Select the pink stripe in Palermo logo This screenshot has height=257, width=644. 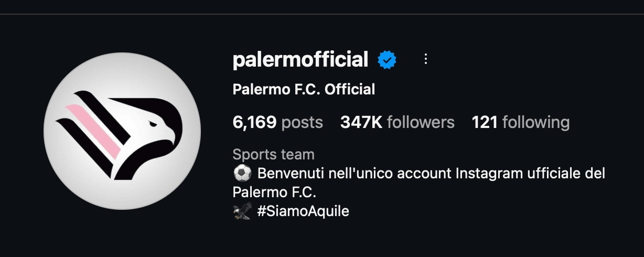(x=94, y=132)
